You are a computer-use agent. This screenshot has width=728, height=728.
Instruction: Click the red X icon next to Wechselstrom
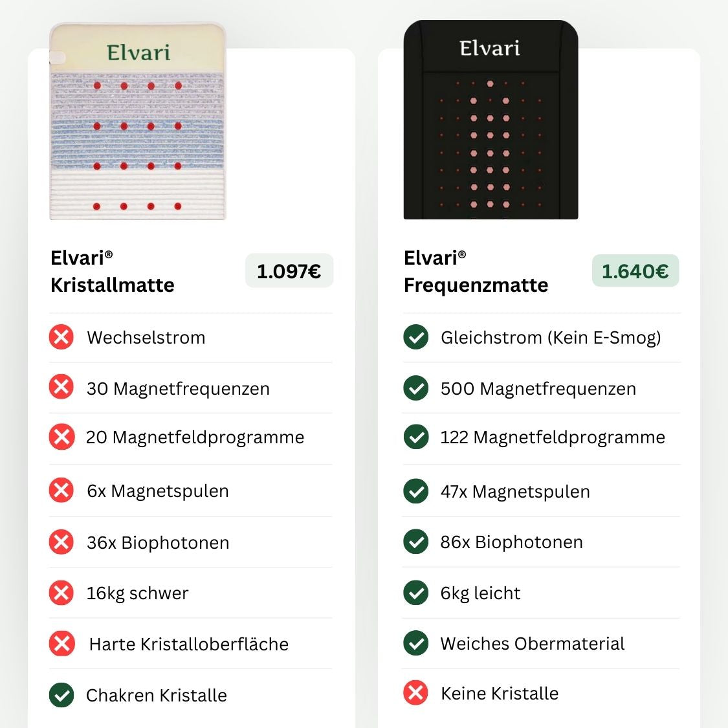coord(61,337)
